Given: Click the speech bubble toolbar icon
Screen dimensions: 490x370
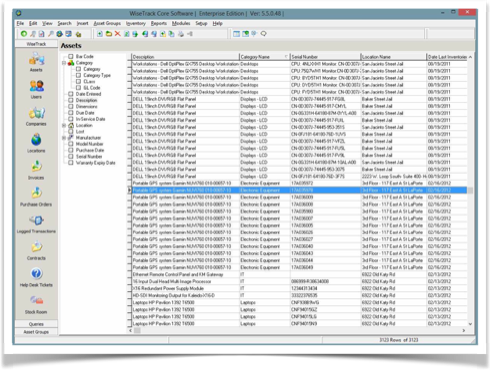Looking at the screenshot, I should pyautogui.click(x=263, y=34).
